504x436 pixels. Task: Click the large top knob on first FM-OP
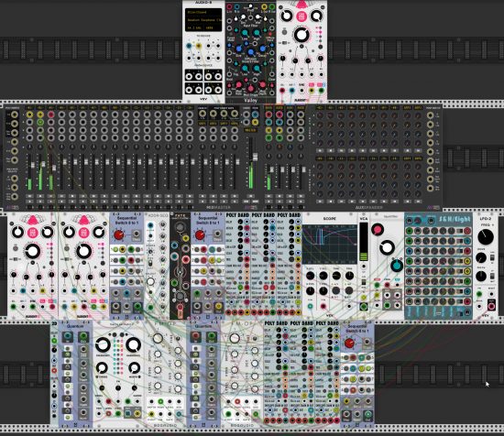coord(158,338)
